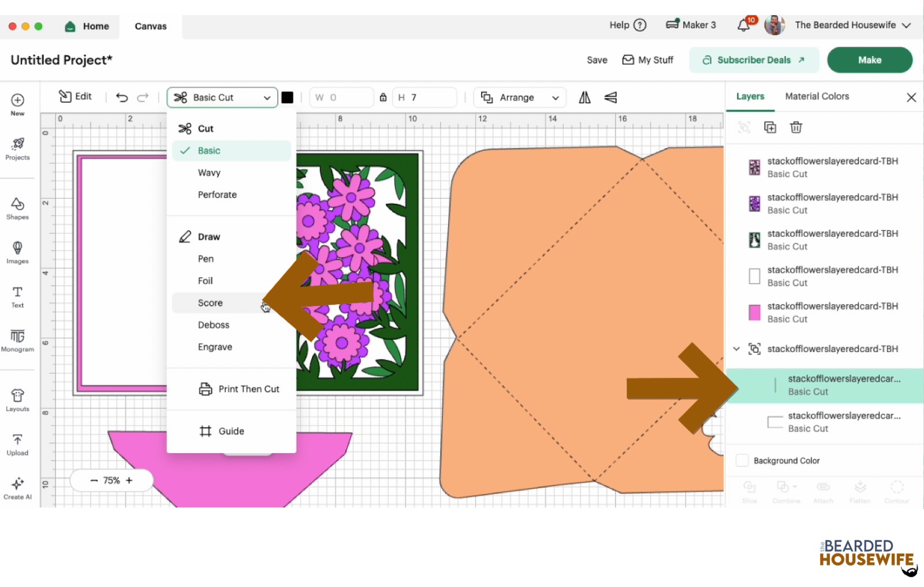
Task: Open the Monogram tool
Action: [x=17, y=341]
